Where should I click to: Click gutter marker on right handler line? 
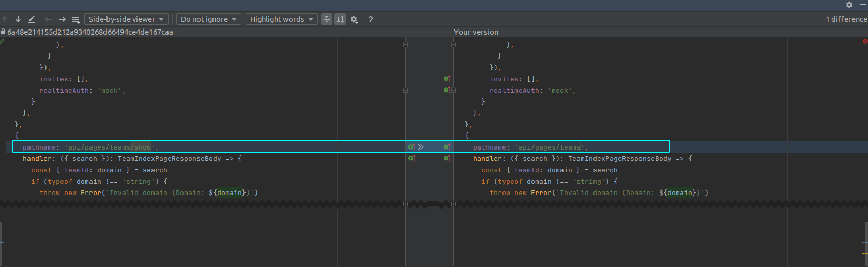(447, 158)
